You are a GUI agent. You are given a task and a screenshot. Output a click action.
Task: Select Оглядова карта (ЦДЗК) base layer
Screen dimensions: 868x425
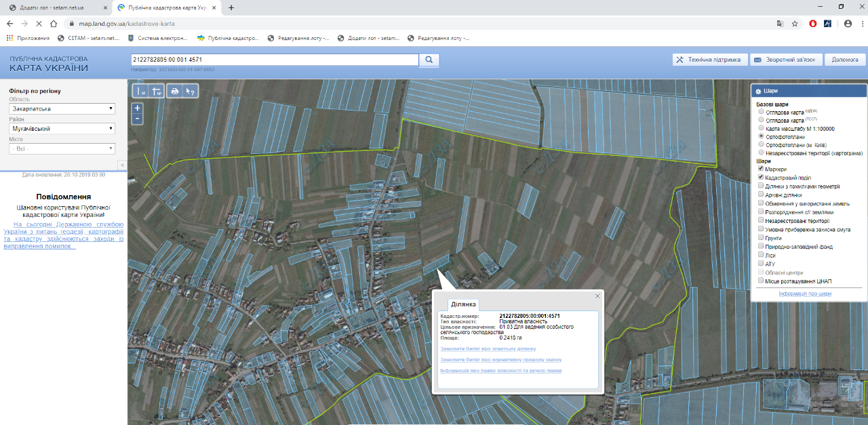click(762, 113)
